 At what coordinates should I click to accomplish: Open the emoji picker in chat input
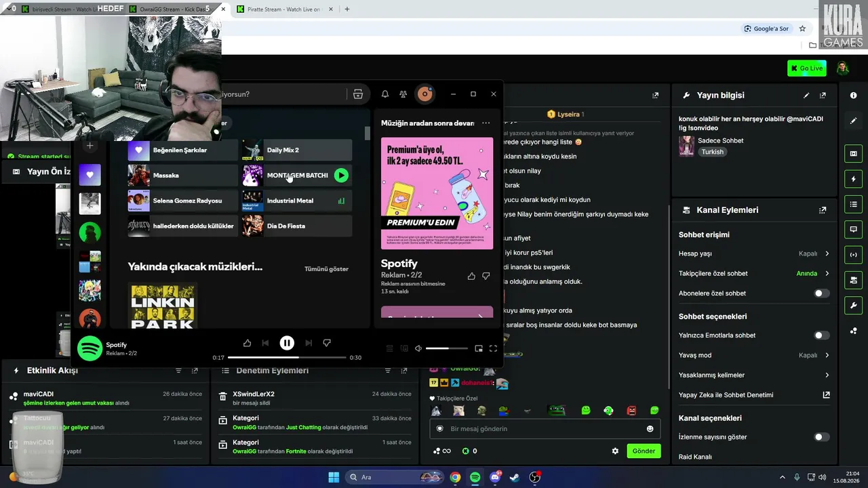(650, 428)
